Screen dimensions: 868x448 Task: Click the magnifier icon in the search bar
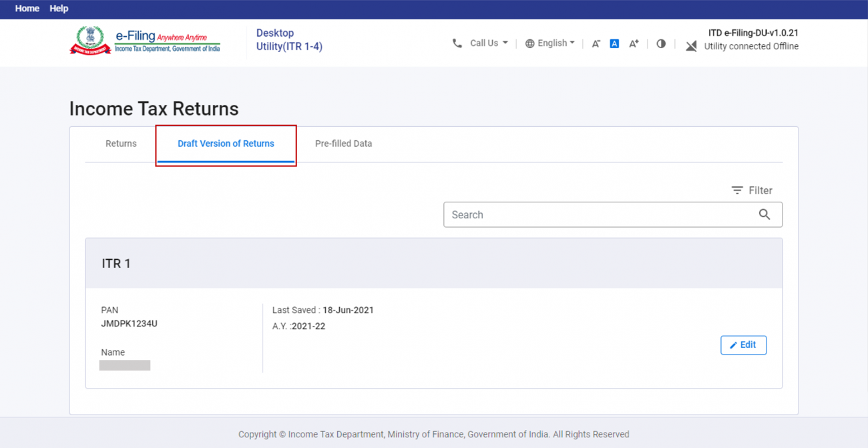765,214
